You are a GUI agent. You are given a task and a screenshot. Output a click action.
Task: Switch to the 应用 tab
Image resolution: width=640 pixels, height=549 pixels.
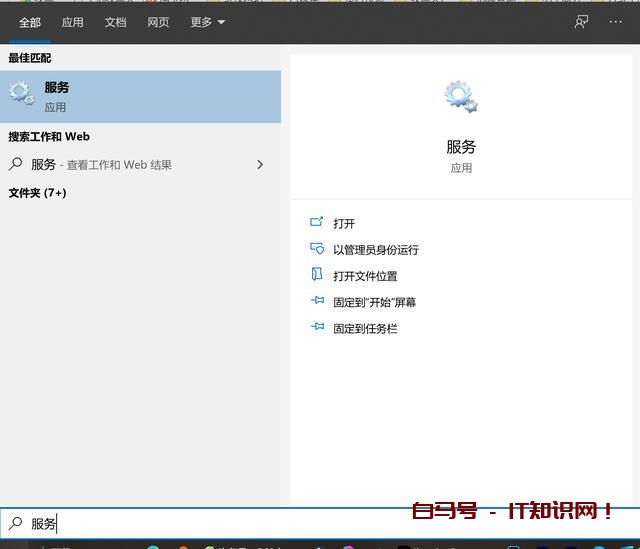[x=72, y=22]
